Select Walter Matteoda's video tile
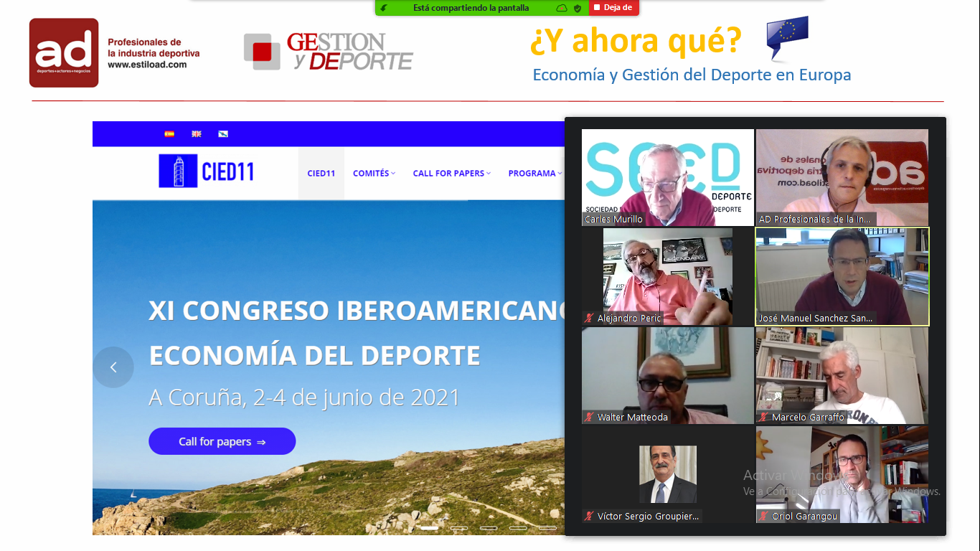This screenshot has width=980, height=551. [x=668, y=375]
